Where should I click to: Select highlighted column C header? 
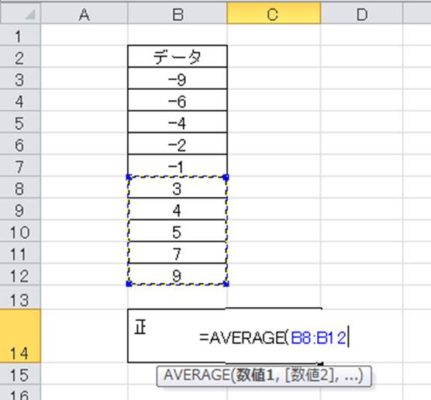click(x=274, y=14)
